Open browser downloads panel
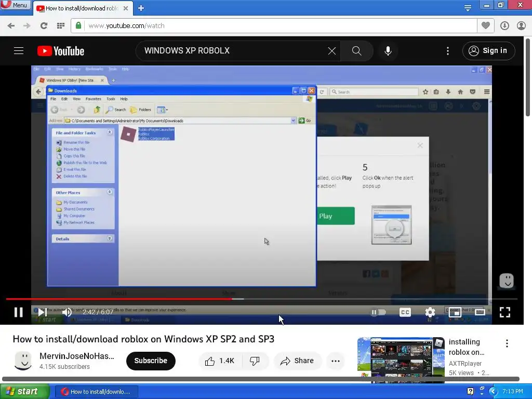Image resolution: width=532 pixels, height=399 pixels. click(504, 25)
